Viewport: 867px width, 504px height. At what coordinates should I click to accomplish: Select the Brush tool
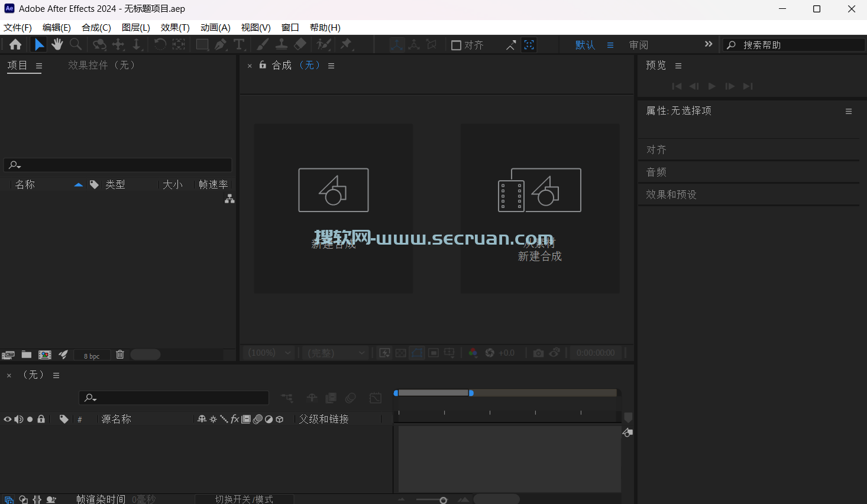[263, 44]
